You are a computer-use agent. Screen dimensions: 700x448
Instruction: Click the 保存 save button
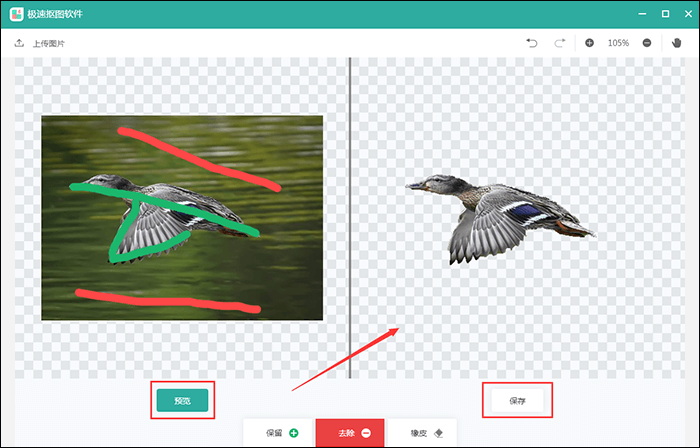(x=517, y=400)
